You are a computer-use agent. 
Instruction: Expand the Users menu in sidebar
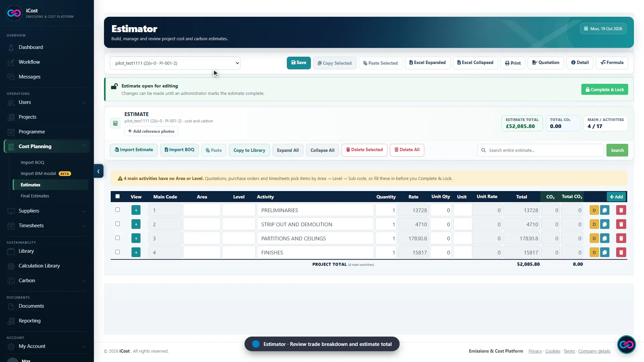click(47, 102)
